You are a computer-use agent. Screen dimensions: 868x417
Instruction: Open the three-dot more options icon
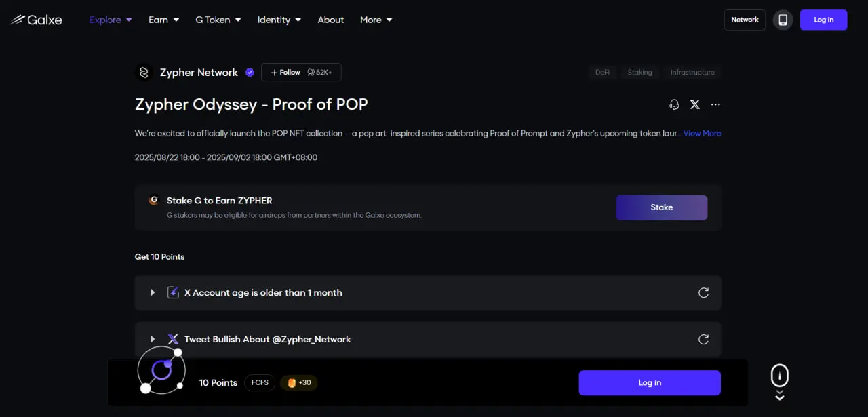(715, 104)
